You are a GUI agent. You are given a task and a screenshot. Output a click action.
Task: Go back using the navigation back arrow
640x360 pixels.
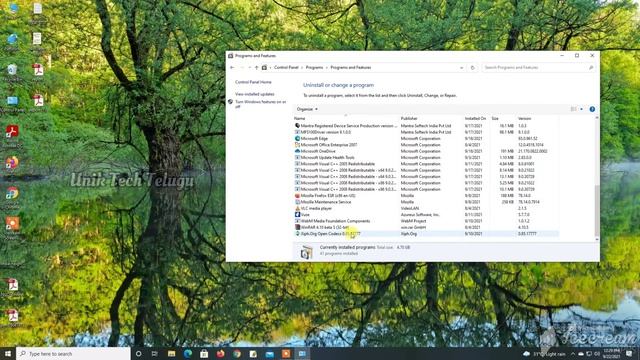click(232, 68)
